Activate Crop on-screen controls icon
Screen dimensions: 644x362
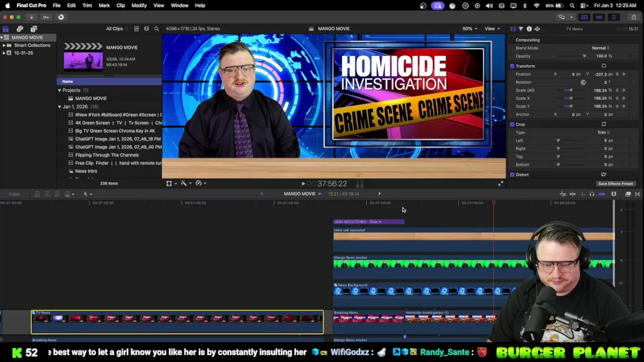pyautogui.click(x=604, y=124)
